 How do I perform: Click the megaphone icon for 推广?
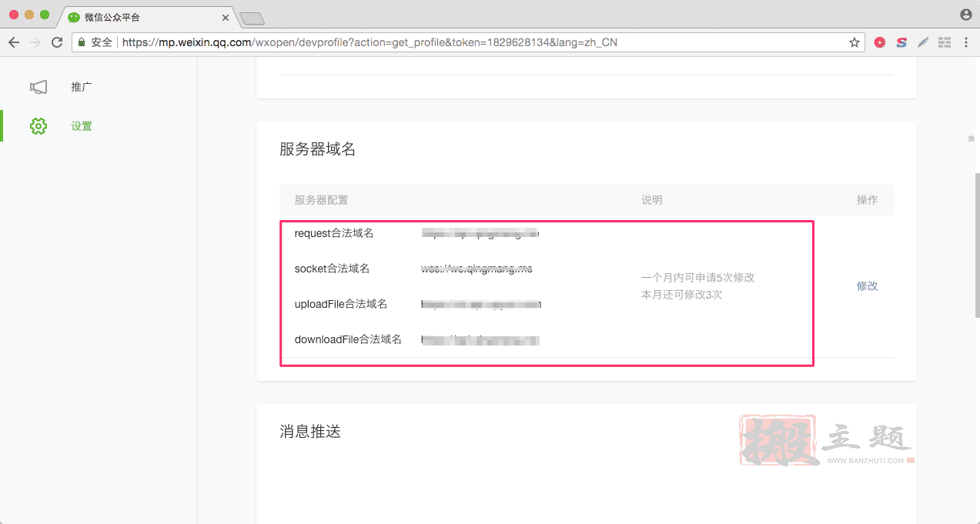pos(38,87)
